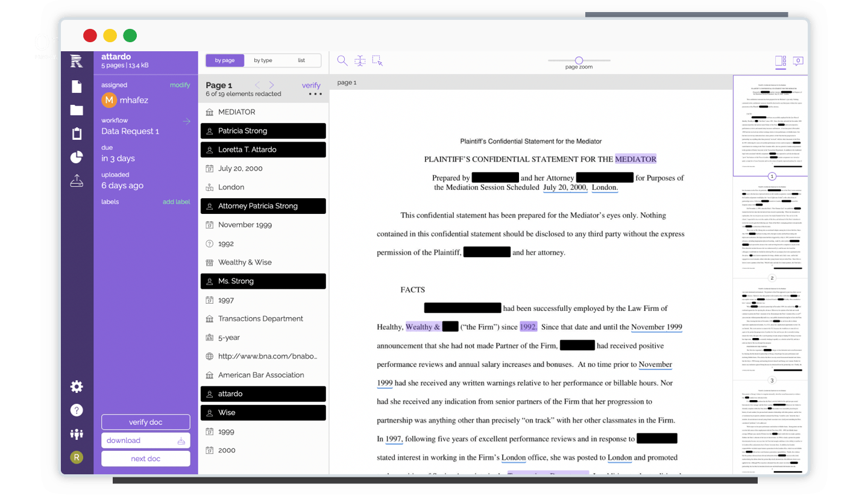This screenshot has width=868, height=496.
Task: Select the bna.com URL list element
Action: tap(263, 356)
